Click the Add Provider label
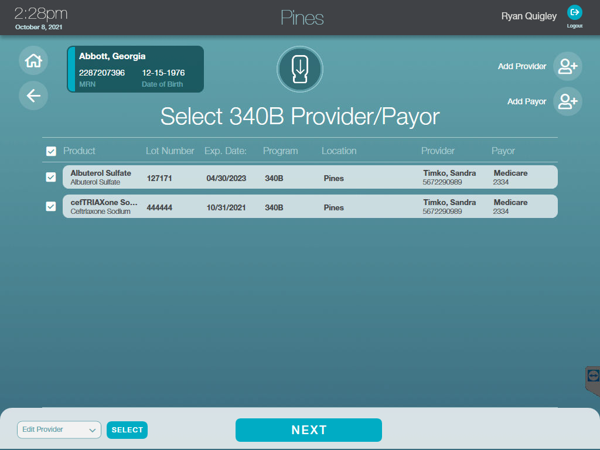Viewport: 600px width, 450px height. pyautogui.click(x=522, y=66)
